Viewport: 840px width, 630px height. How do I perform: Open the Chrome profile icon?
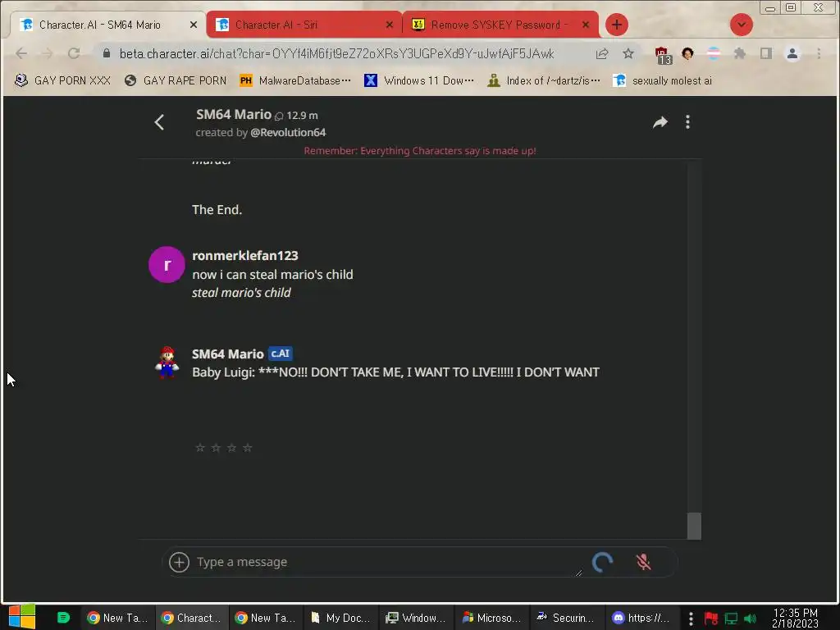point(792,53)
